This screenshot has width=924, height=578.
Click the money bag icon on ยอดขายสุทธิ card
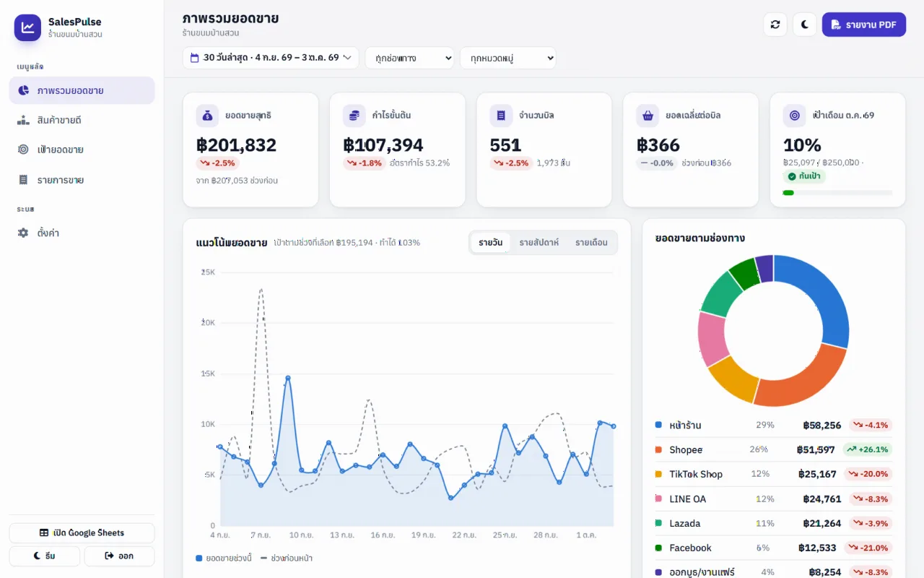coord(207,116)
